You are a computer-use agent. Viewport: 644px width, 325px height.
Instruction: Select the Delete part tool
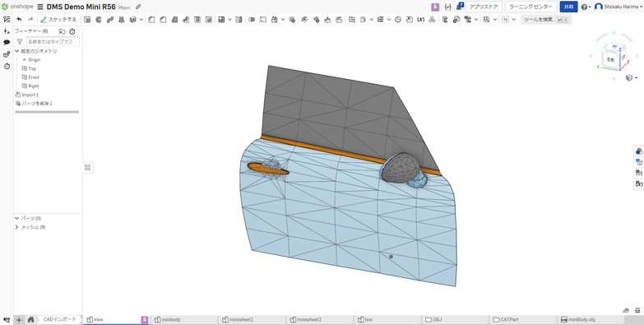[x=292, y=19]
